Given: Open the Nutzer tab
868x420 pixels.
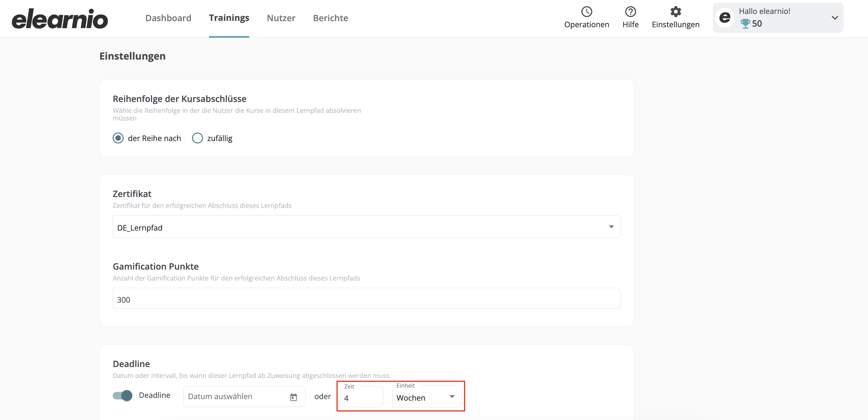Looking at the screenshot, I should coord(281,18).
